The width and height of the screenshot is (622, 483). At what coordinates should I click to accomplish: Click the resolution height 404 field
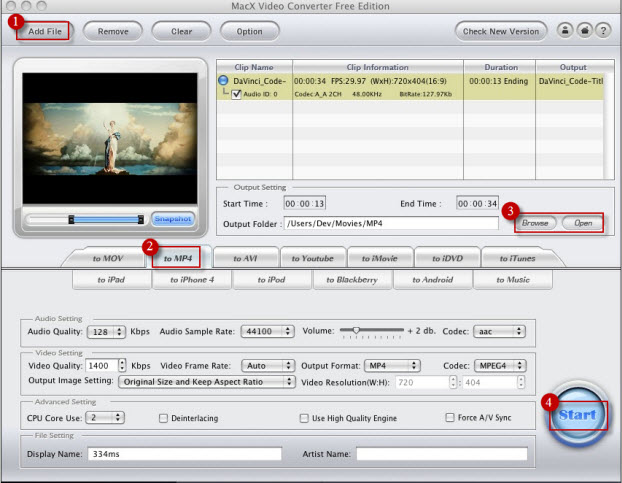coord(490,382)
